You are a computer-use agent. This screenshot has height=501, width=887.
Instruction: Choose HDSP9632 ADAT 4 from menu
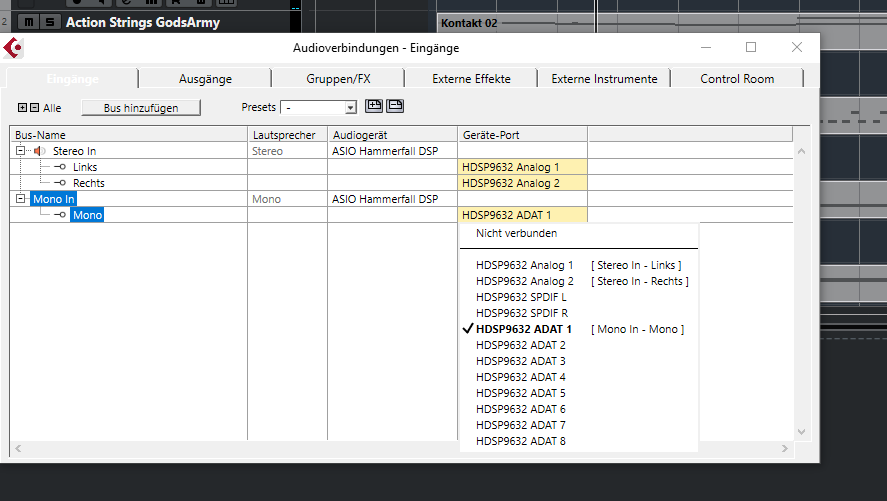(579, 377)
